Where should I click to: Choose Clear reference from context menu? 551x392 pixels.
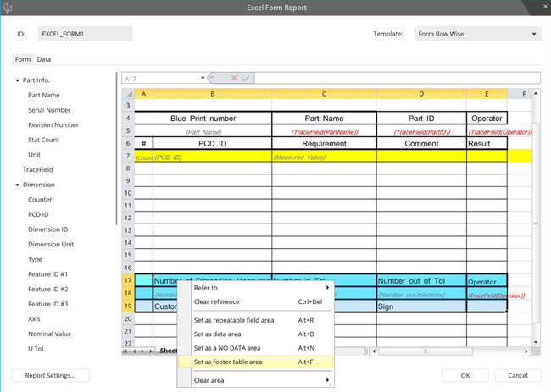[x=217, y=301]
